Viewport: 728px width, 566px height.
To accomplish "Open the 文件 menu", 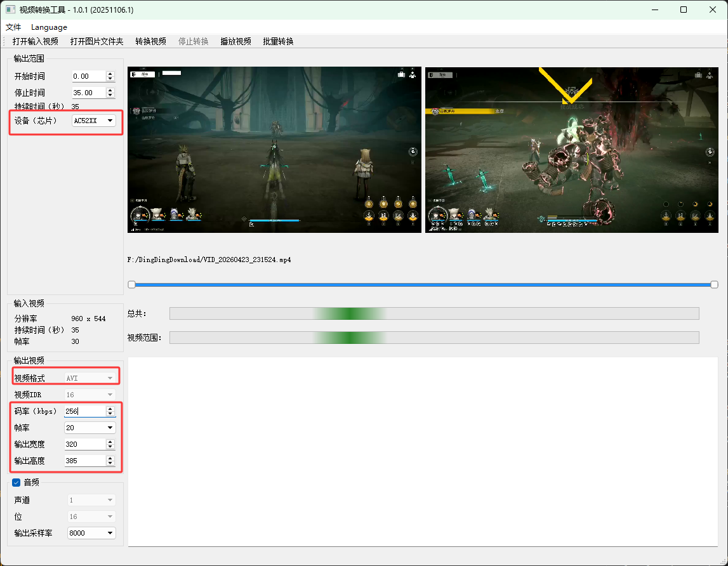I will point(13,27).
